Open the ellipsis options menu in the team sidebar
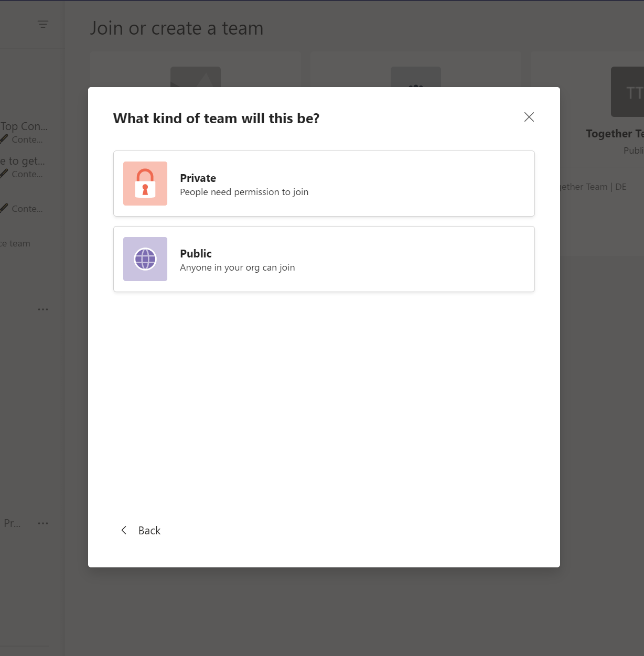This screenshot has width=644, height=656. pyautogui.click(x=43, y=309)
